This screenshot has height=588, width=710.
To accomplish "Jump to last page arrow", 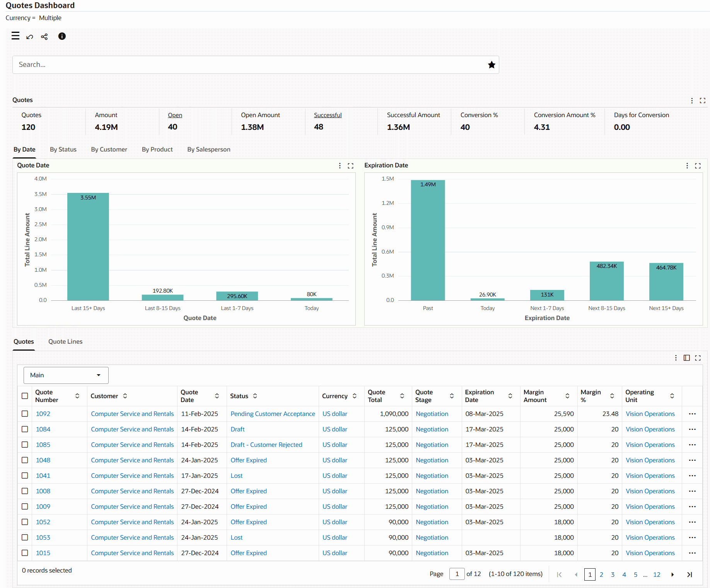I will [690, 575].
